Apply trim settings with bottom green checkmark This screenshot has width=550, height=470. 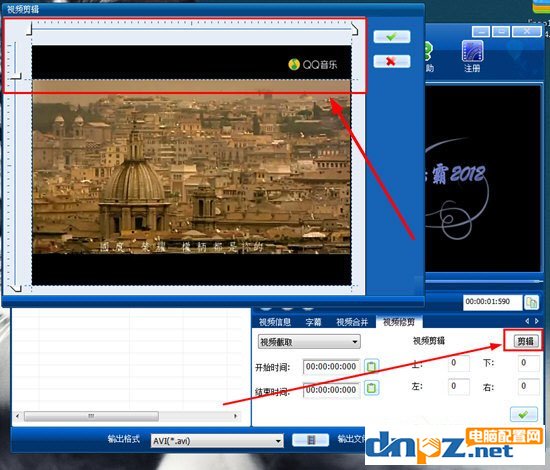(523, 414)
